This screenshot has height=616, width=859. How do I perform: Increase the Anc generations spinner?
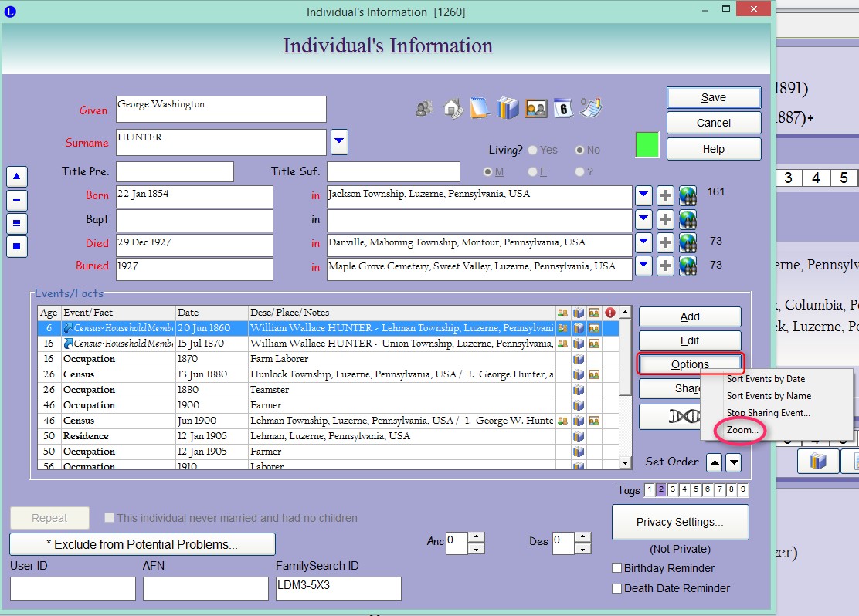[x=477, y=537]
